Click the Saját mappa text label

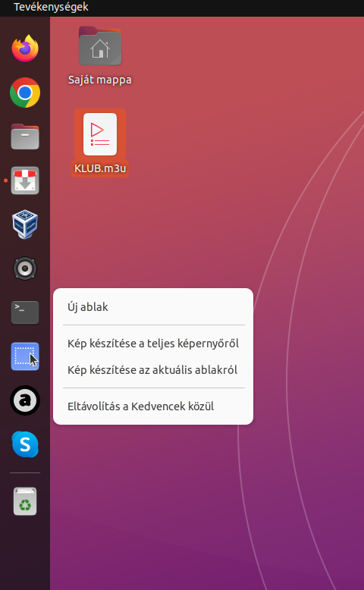coord(100,80)
